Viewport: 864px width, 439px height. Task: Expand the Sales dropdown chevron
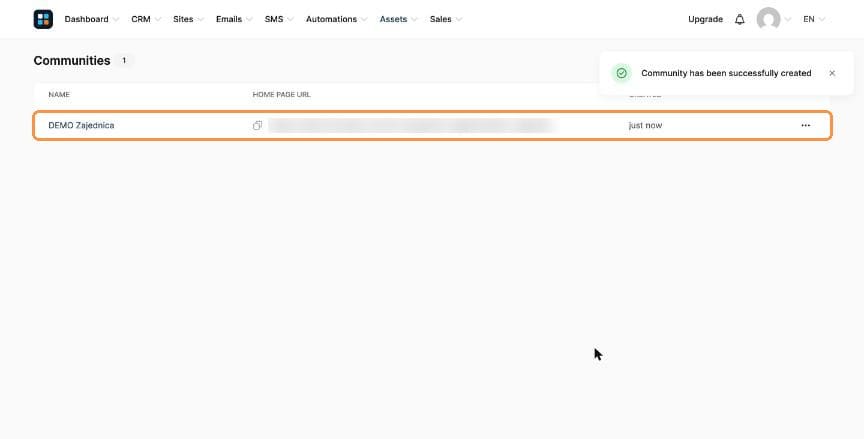pos(459,19)
